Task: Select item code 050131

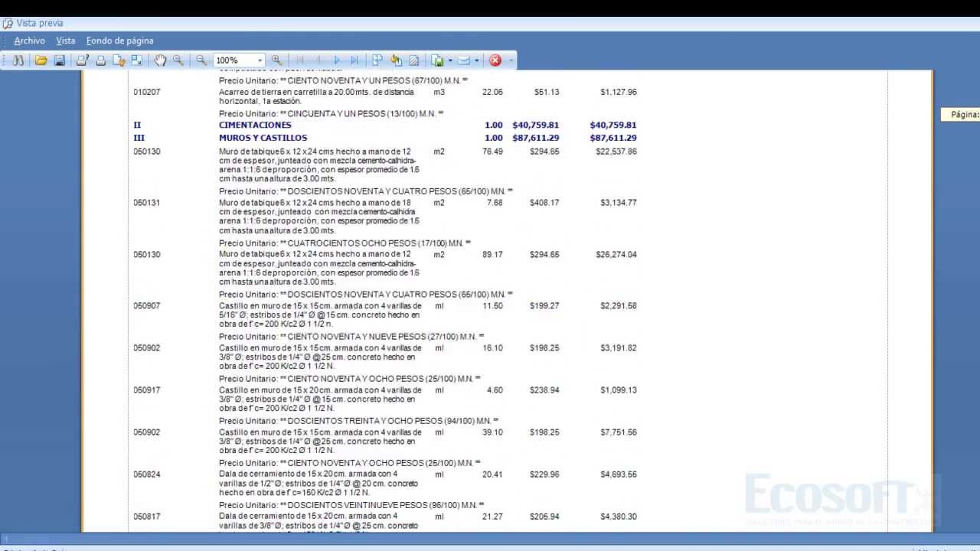Action: [x=147, y=203]
